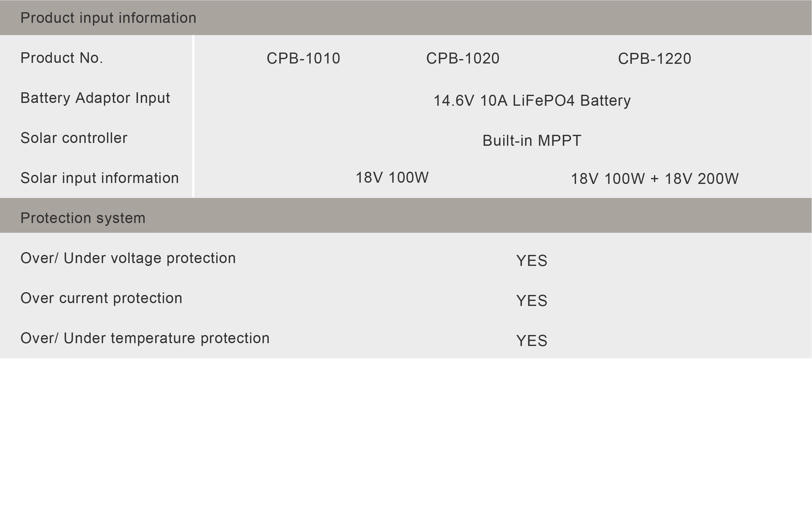Select YES for Over current protection

tap(532, 301)
